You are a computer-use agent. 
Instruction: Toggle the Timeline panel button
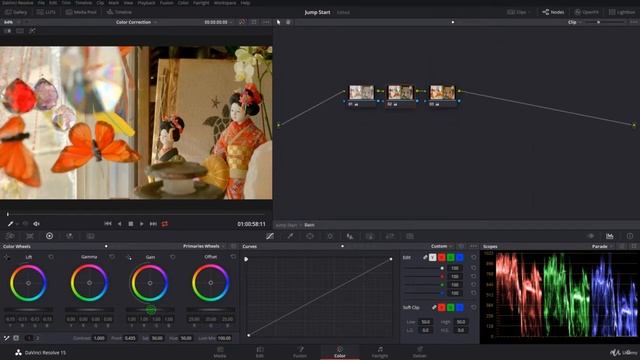pos(119,12)
